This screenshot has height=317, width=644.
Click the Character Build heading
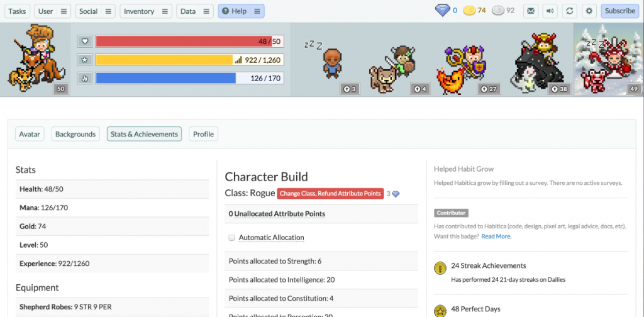click(266, 177)
